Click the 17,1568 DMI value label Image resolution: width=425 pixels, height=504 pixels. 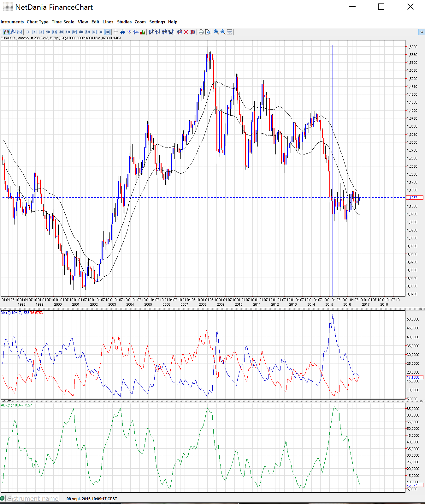pyautogui.click(x=415, y=377)
